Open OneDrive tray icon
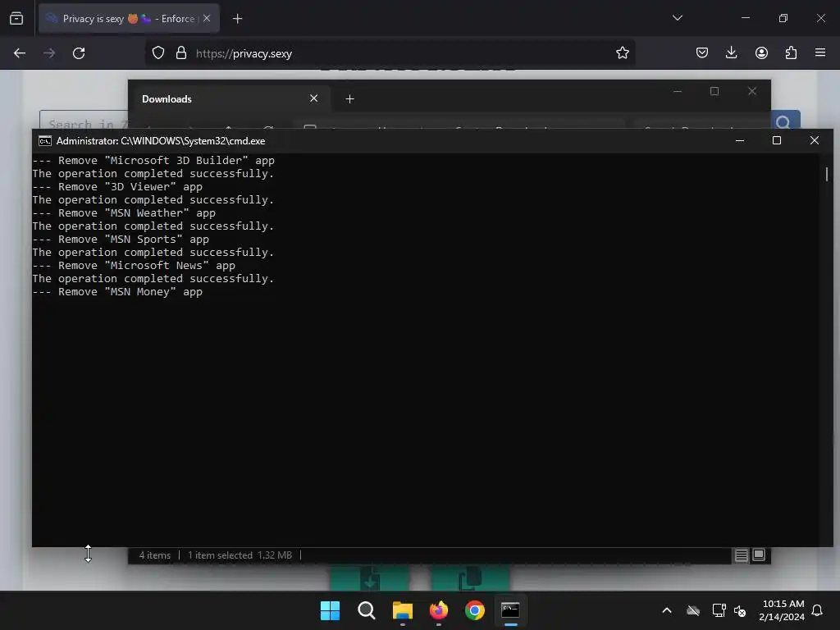 (x=693, y=610)
